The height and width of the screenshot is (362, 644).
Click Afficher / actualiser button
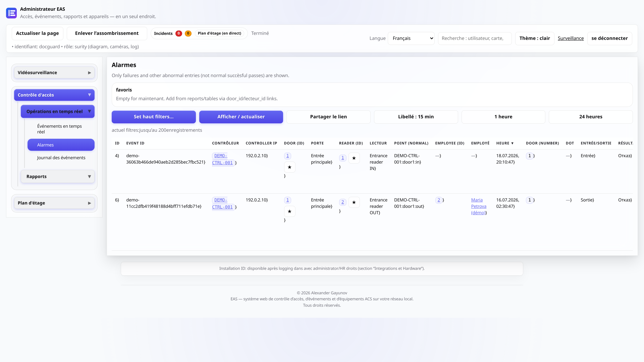(241, 117)
